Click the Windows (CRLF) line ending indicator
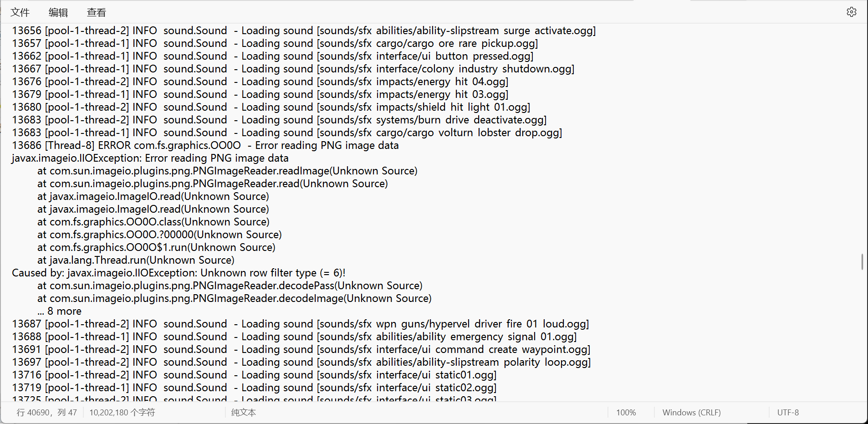 (691, 413)
